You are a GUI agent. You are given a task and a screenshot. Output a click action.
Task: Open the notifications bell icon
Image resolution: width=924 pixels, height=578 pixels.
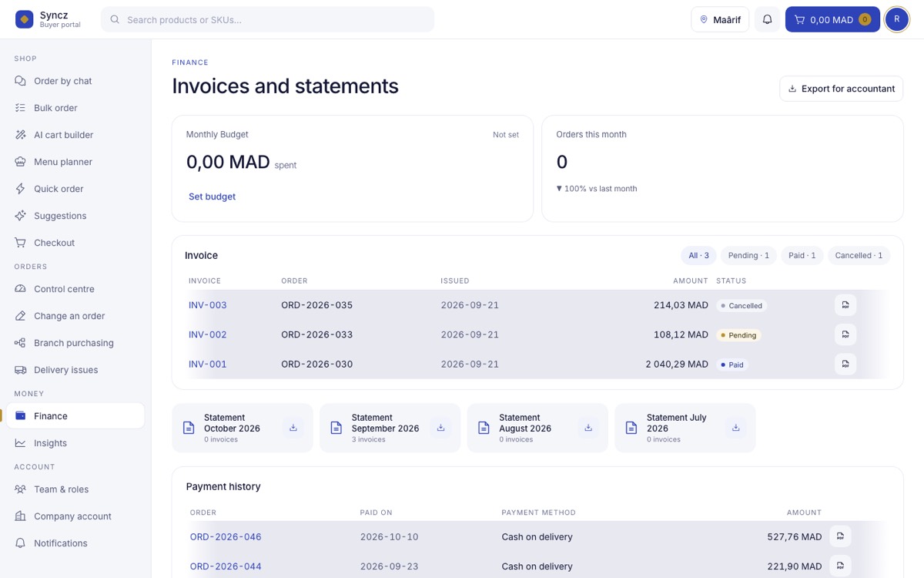click(767, 19)
